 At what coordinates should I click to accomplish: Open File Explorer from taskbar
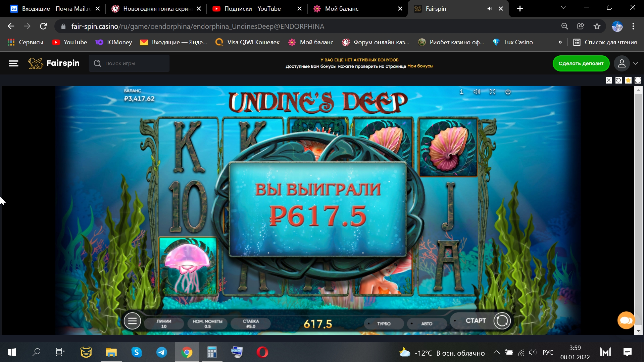click(x=111, y=352)
